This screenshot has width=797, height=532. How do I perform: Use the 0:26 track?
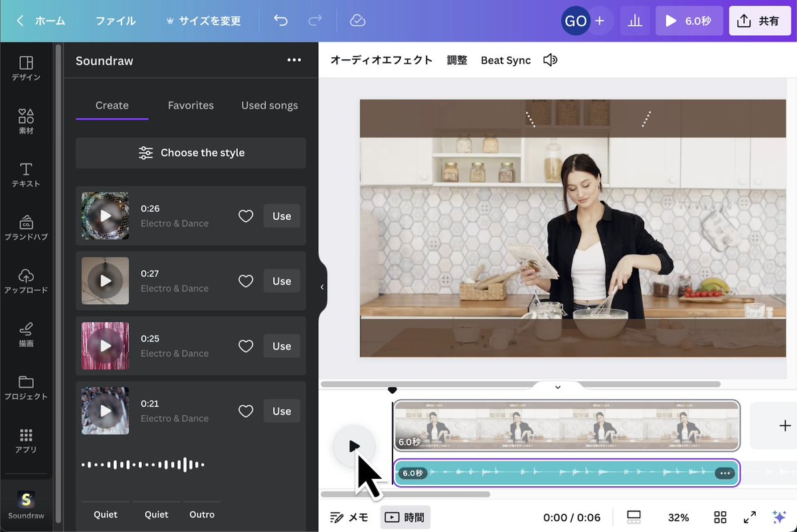tap(282, 216)
